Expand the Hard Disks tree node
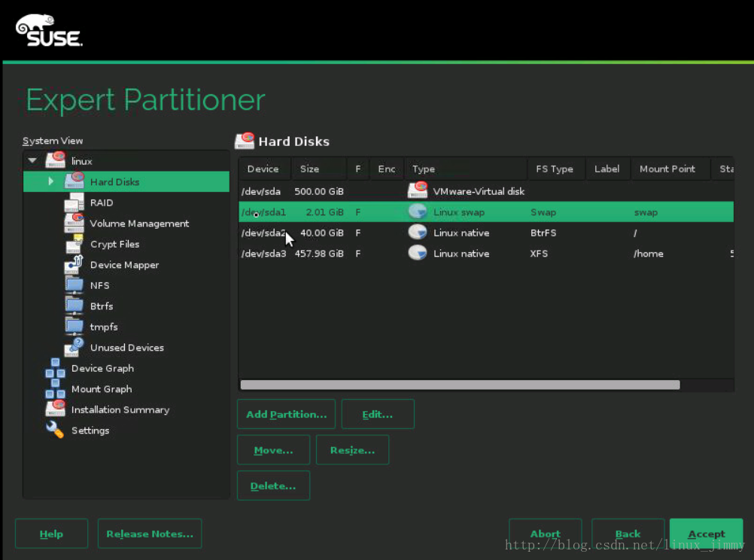 pos(51,181)
